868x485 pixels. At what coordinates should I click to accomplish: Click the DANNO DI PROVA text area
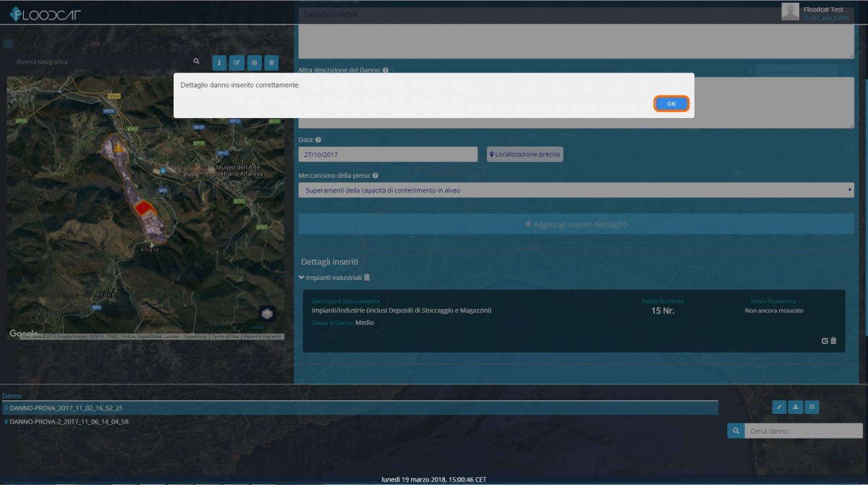click(576, 32)
